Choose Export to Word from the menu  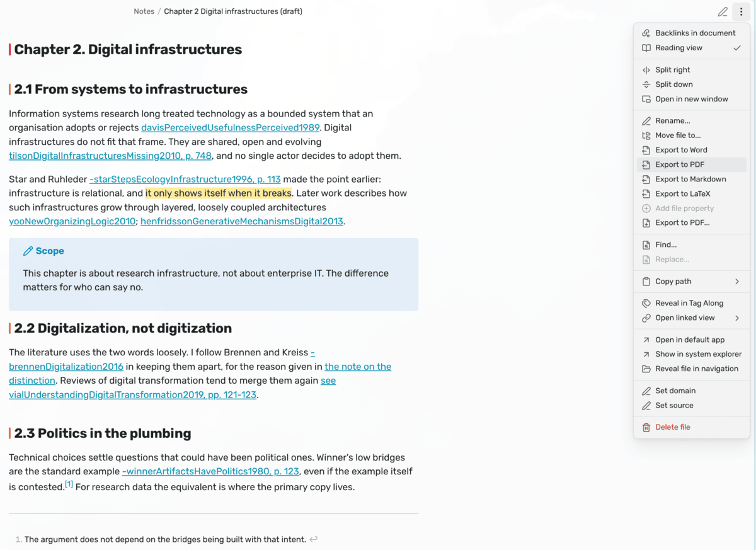click(x=692, y=150)
